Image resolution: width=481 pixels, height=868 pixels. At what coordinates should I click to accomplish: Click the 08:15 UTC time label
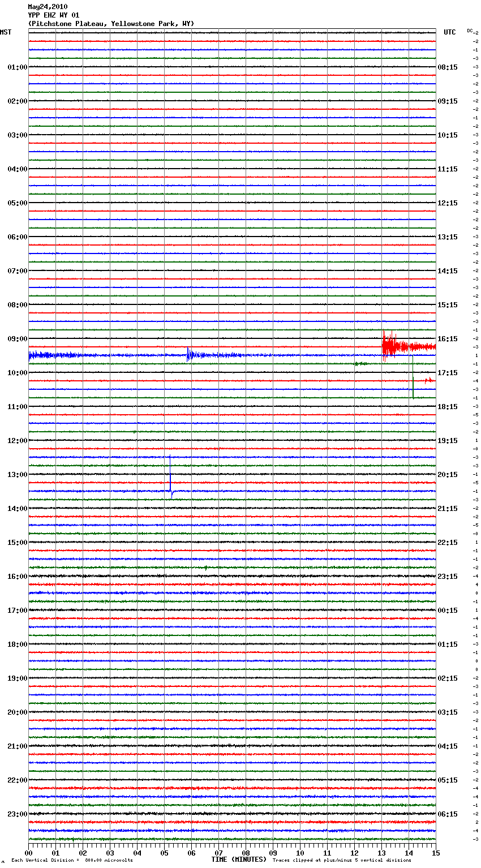[x=448, y=67]
